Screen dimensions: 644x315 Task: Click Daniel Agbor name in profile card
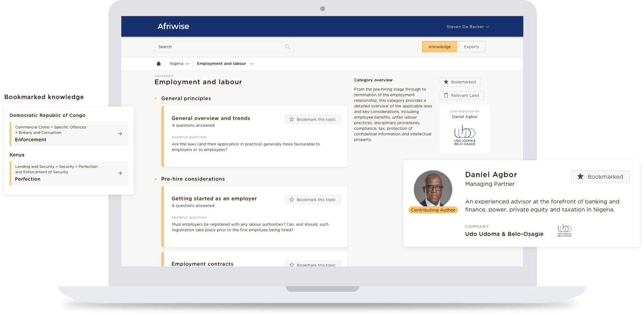(491, 174)
